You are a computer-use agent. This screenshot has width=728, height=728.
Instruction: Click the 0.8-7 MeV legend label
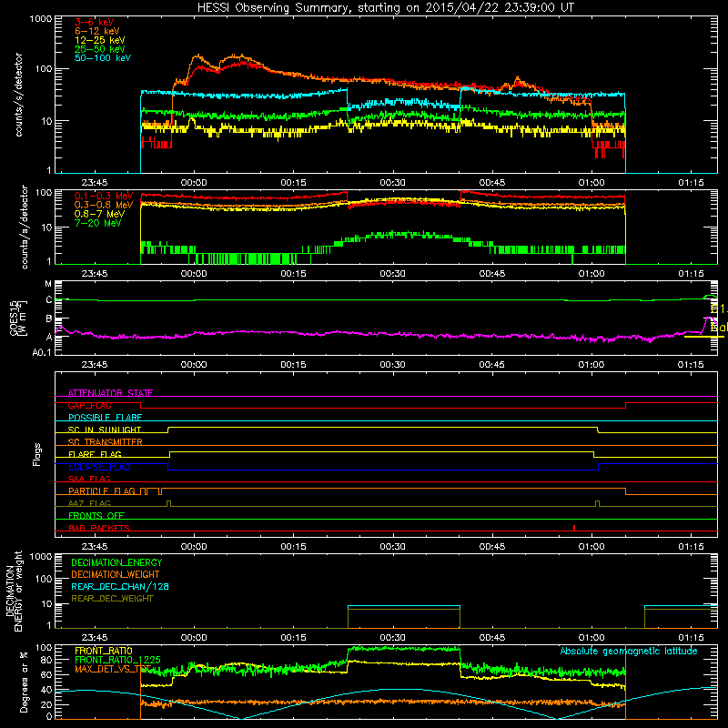pos(100,214)
